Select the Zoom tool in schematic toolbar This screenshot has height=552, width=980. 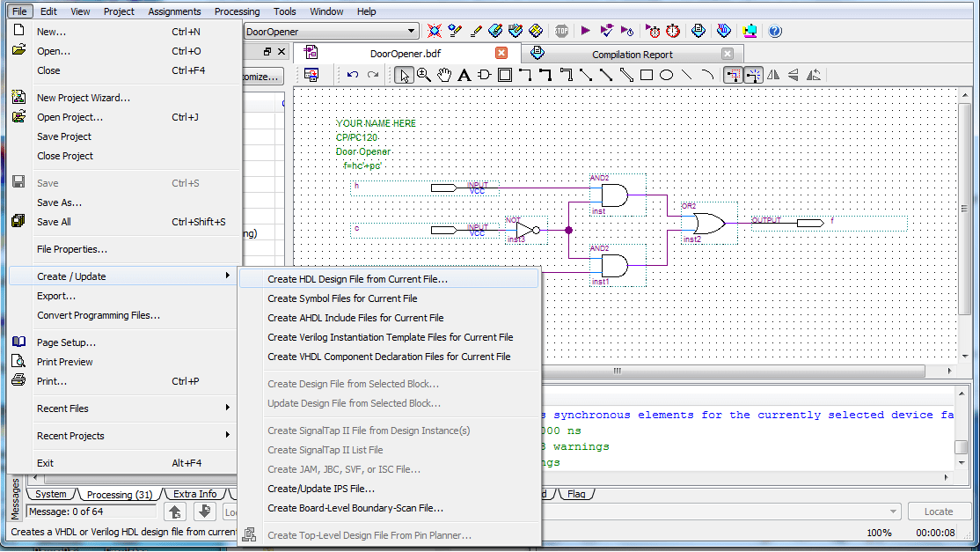[x=424, y=75]
